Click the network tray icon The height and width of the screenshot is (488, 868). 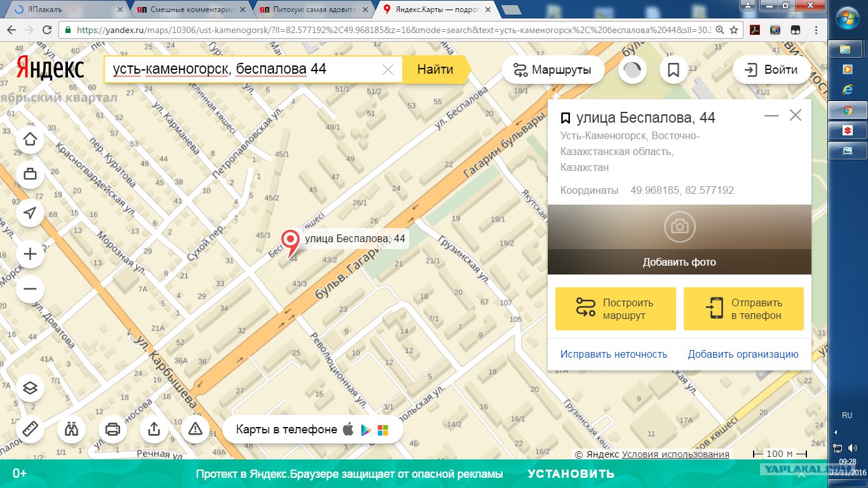(x=838, y=448)
